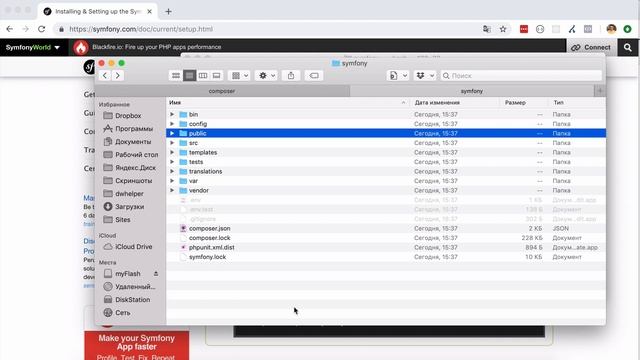640x360 pixels.
Task: Go back in the Chrome browser
Action: point(9,29)
